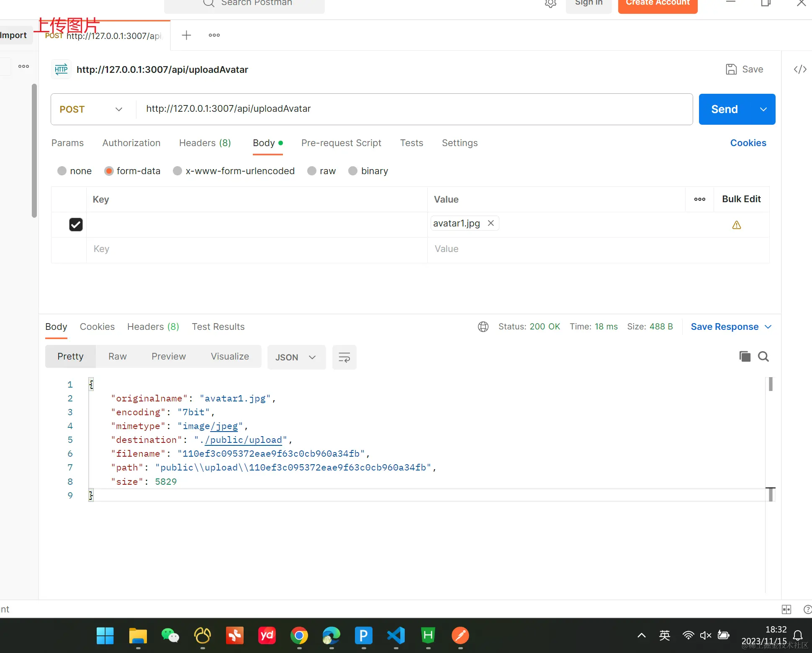The height and width of the screenshot is (653, 812).
Task: Click the network globe icon near Status
Action: [483, 327]
